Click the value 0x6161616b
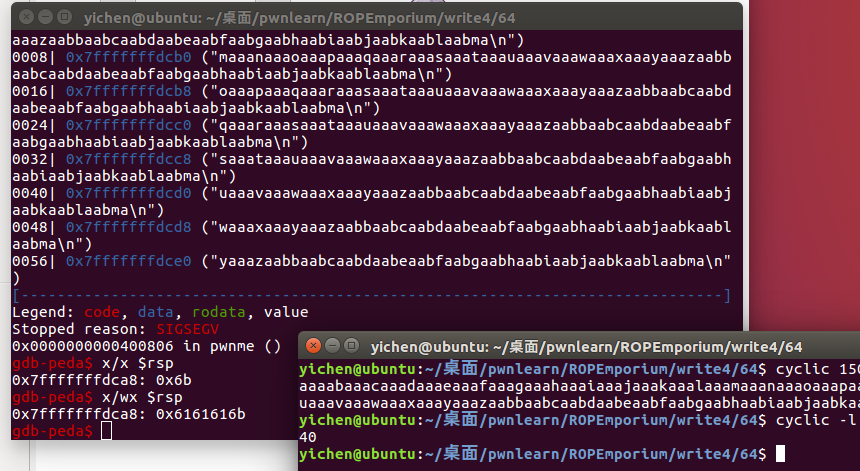 click(x=201, y=414)
